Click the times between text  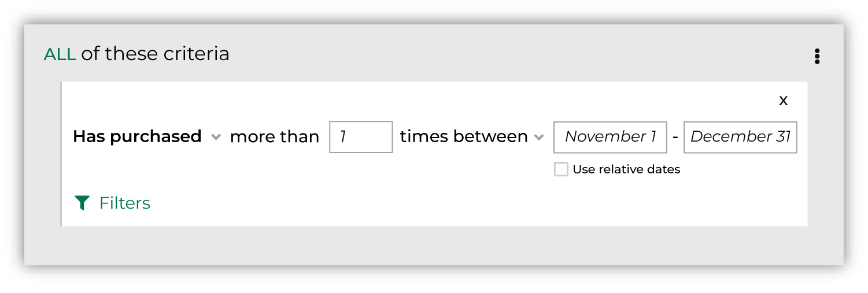point(464,137)
